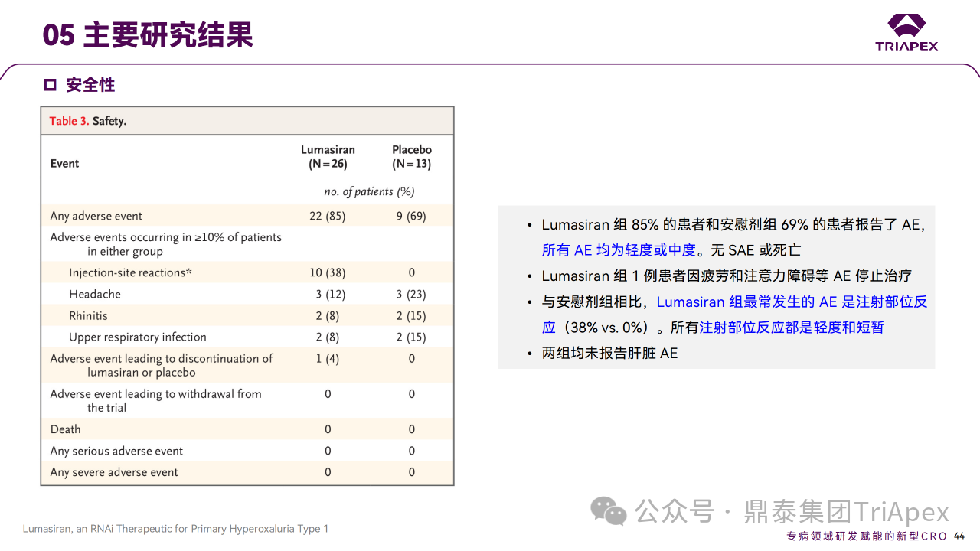Click the TRIAPEX logo in the header
980x551 pixels.
[x=906, y=32]
